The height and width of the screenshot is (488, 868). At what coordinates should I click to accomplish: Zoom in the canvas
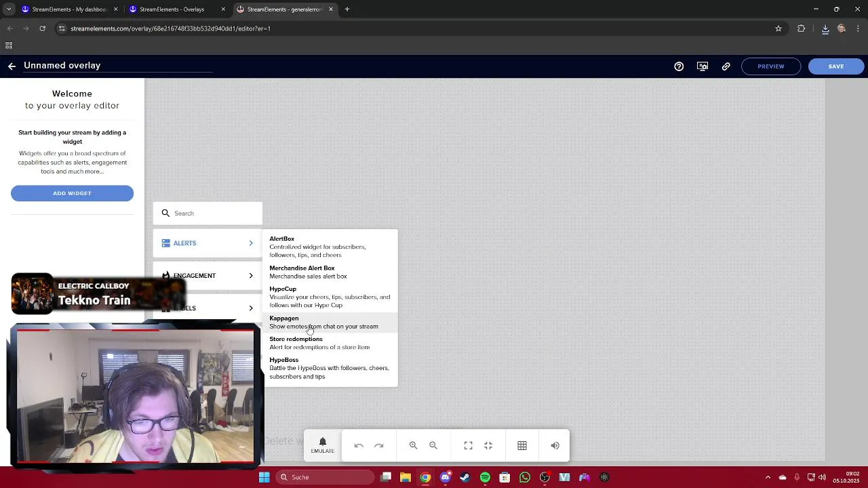pyautogui.click(x=413, y=445)
